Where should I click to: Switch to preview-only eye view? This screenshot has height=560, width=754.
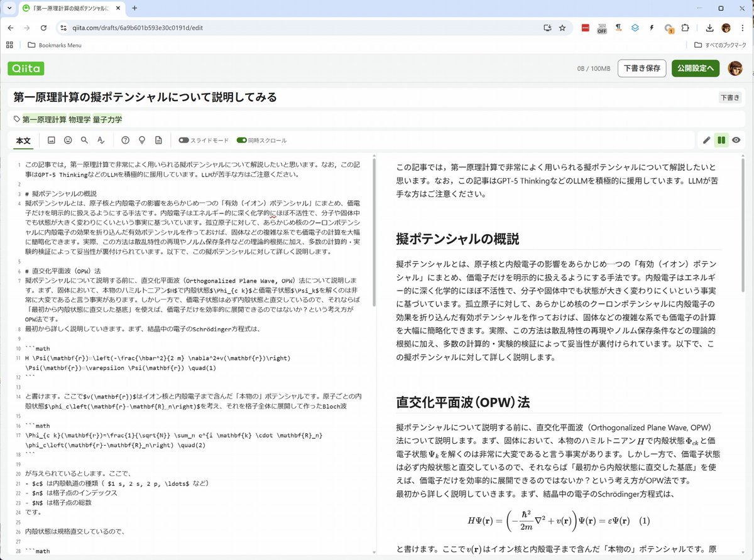[736, 140]
